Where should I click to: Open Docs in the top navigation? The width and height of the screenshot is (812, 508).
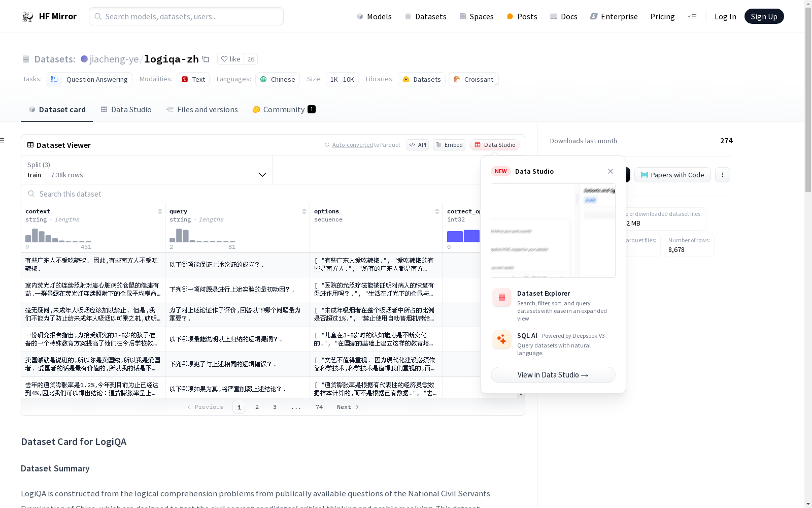(x=564, y=16)
